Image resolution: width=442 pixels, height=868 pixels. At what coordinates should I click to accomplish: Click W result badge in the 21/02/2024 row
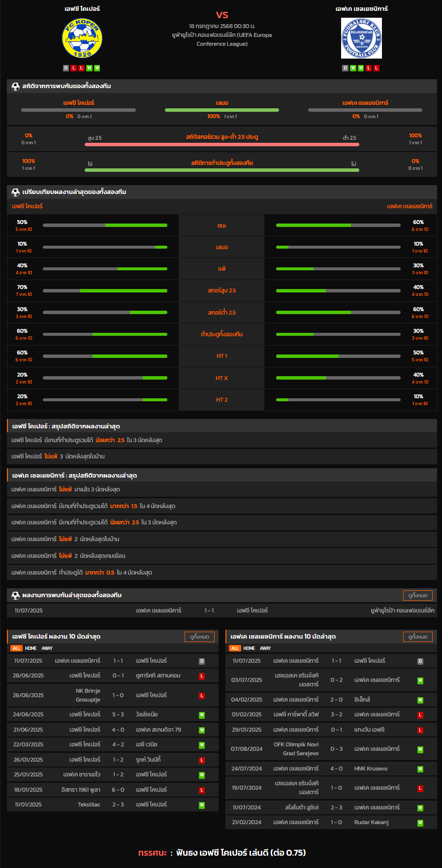[420, 823]
